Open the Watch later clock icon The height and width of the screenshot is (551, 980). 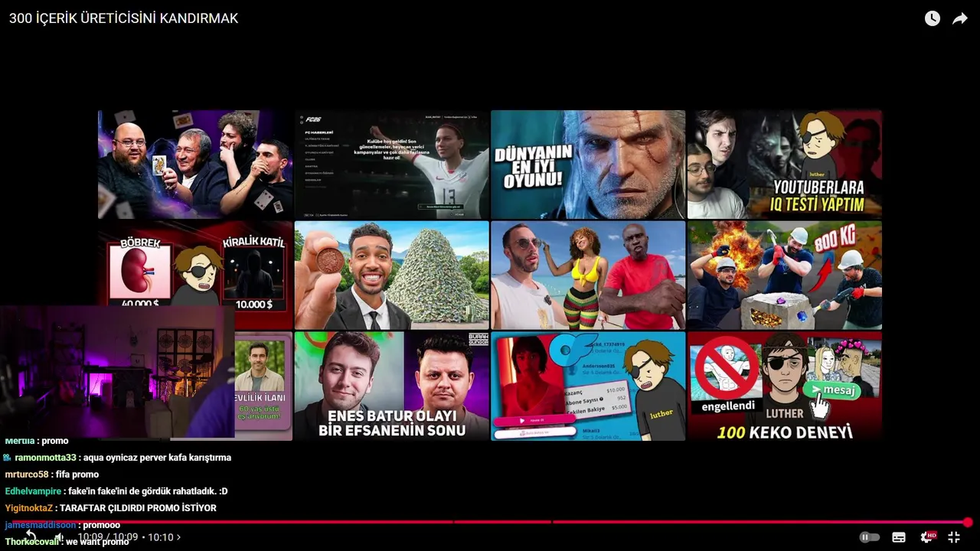coord(932,18)
